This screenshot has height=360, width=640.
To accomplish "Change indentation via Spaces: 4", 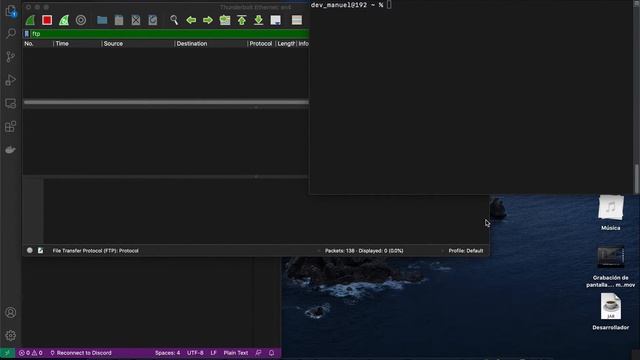I will click(167, 353).
